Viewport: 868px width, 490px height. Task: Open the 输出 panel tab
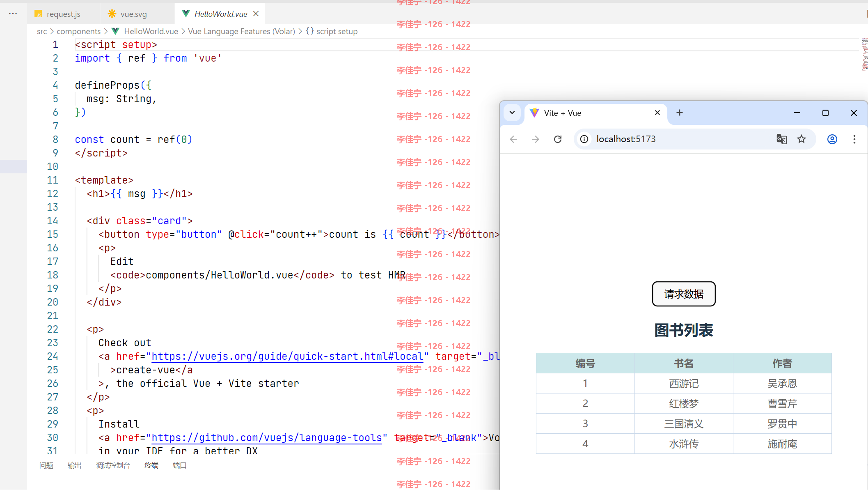pyautogui.click(x=75, y=465)
